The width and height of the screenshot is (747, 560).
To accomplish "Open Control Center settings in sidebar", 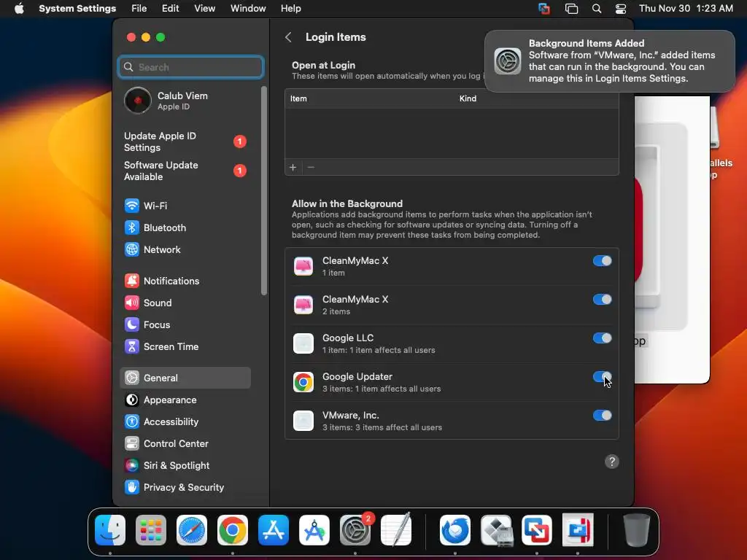I will point(185,444).
